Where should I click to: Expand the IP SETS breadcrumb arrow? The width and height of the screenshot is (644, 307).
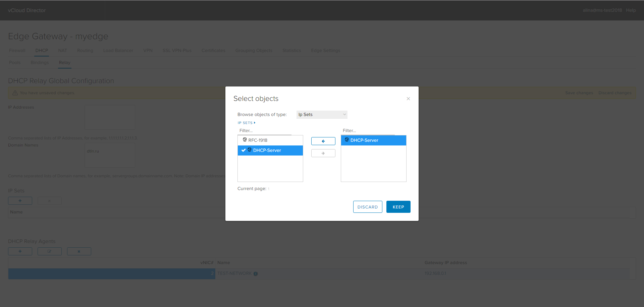pos(255,123)
